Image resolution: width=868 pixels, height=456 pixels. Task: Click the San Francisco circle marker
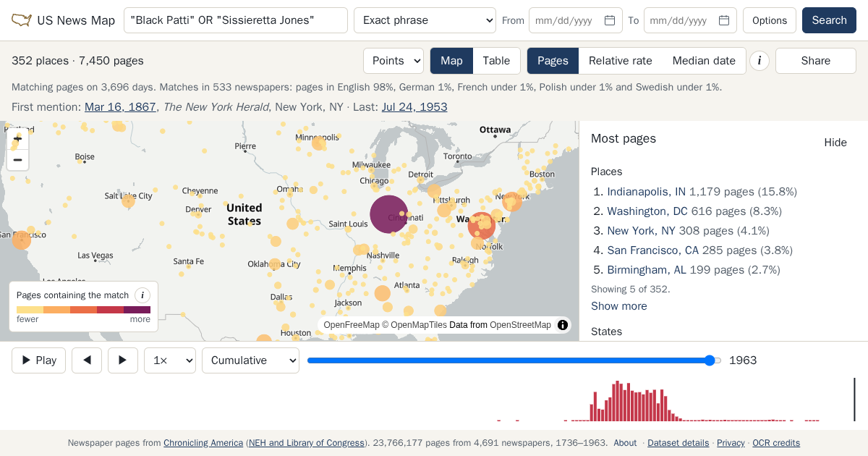22,240
